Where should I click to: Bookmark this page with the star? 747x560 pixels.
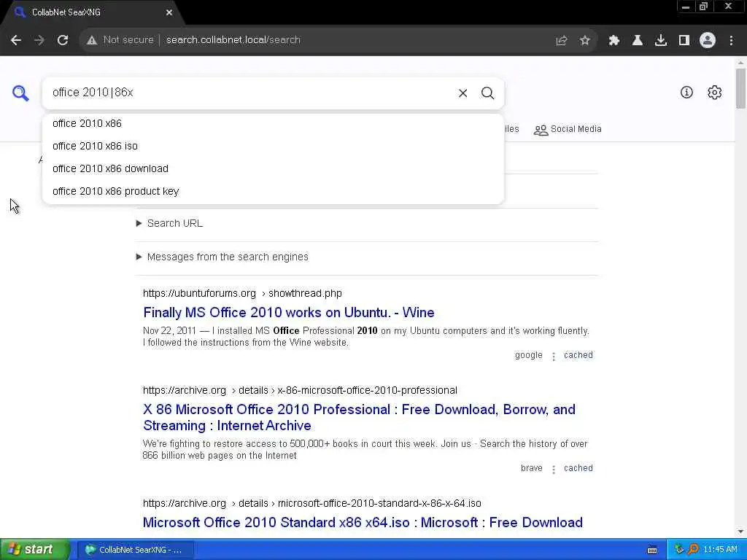pos(585,41)
